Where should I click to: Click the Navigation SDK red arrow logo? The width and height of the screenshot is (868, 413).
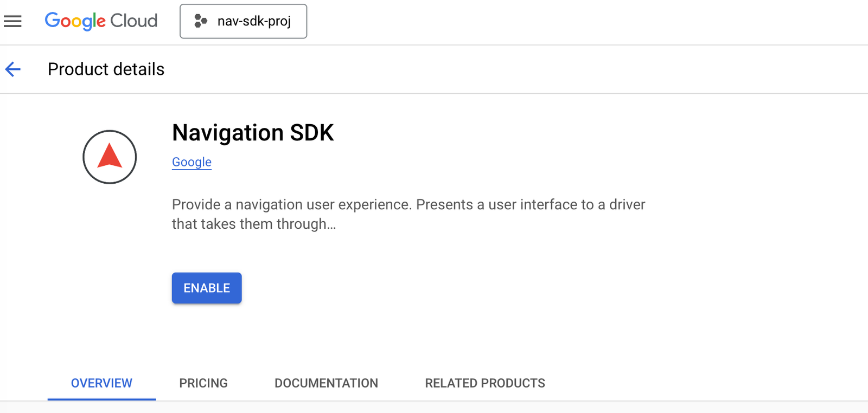pyautogui.click(x=110, y=157)
